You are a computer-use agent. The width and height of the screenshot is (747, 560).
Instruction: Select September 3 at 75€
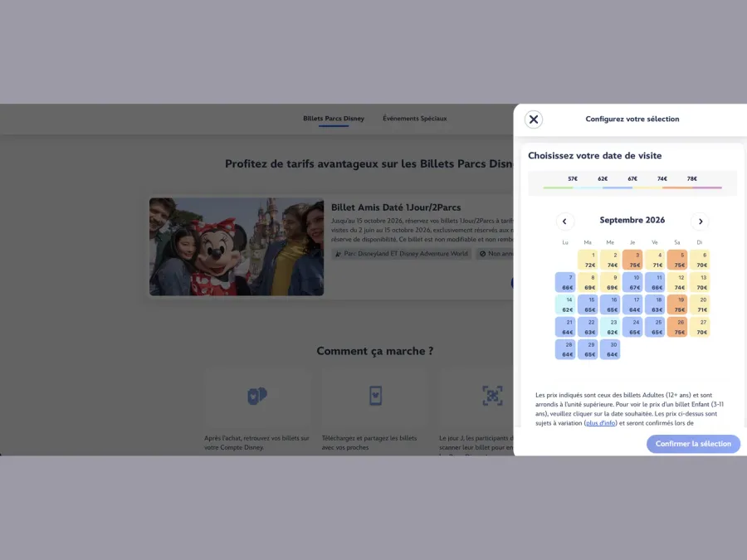(632, 260)
